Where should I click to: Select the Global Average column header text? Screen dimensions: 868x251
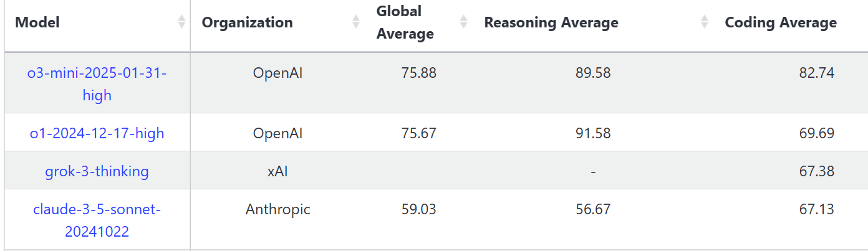405,22
